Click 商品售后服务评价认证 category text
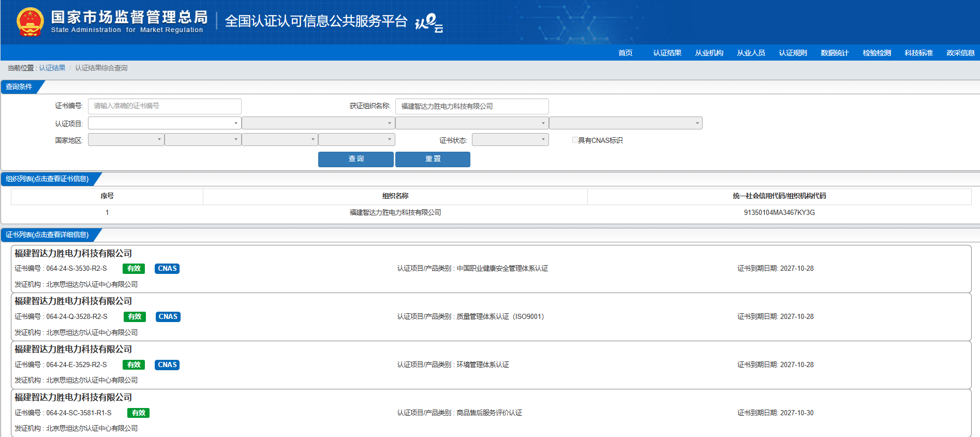 click(x=489, y=413)
